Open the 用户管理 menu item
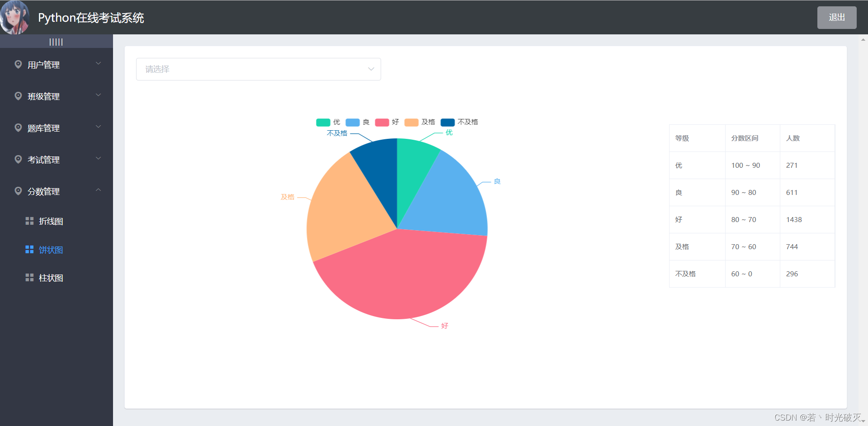The width and height of the screenshot is (868, 426). point(57,65)
